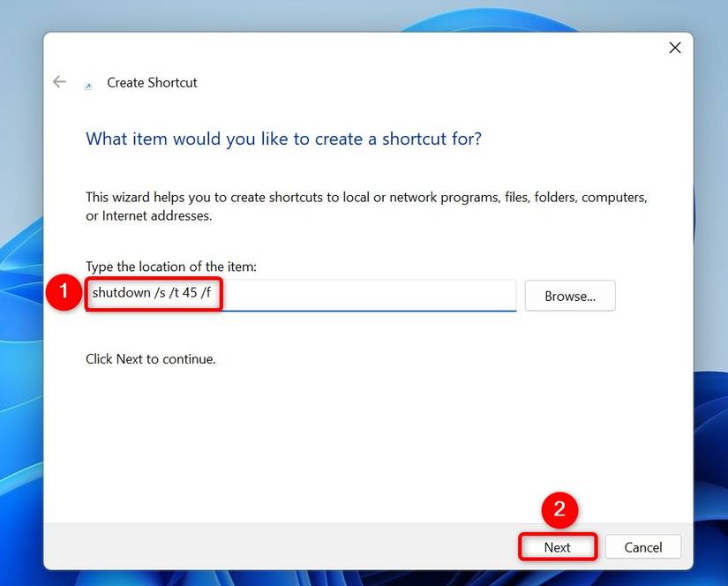Image resolution: width=728 pixels, height=586 pixels.
Task: Open the Browse... file picker
Action: 570,296
